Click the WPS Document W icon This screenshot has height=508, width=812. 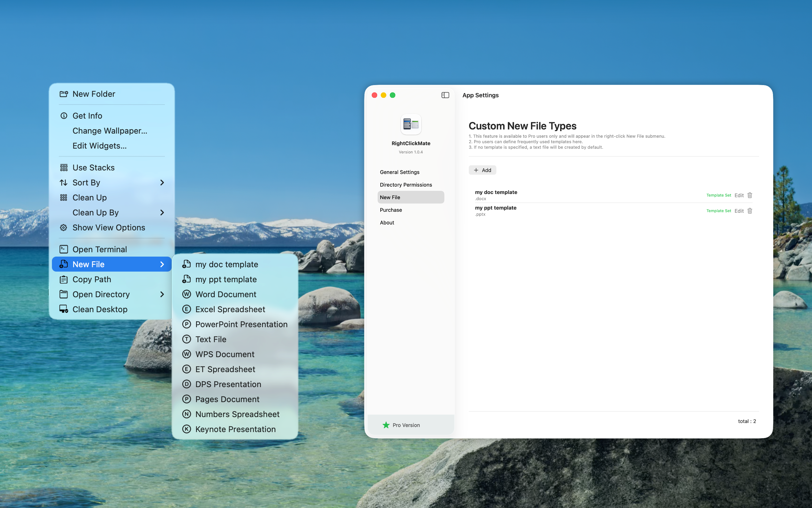(187, 354)
